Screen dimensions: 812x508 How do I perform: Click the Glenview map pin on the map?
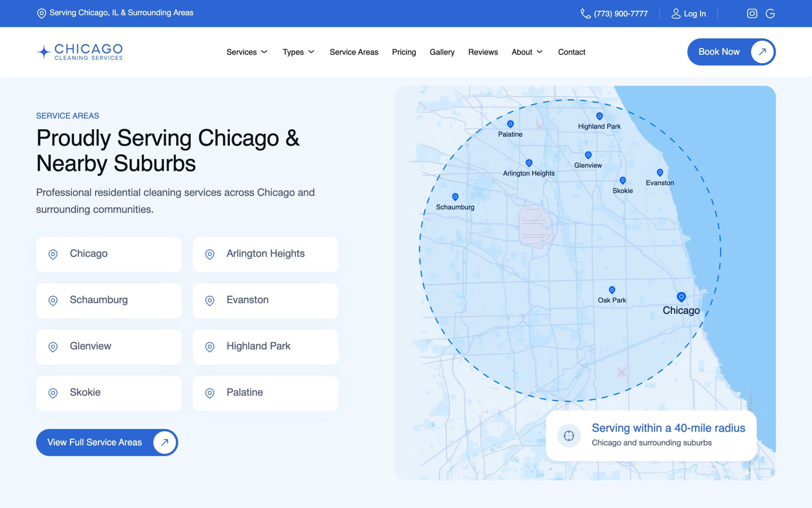tap(588, 155)
